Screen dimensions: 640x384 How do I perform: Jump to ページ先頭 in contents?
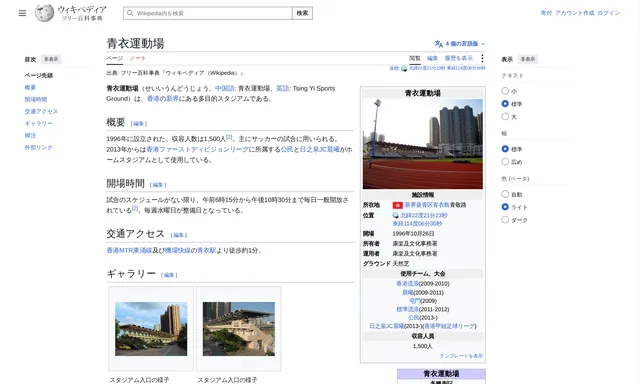coord(38,75)
